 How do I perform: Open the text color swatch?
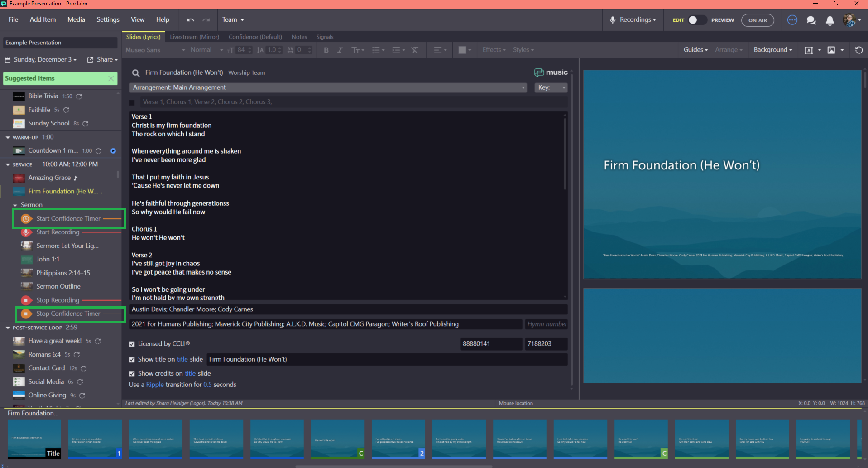pyautogui.click(x=465, y=50)
